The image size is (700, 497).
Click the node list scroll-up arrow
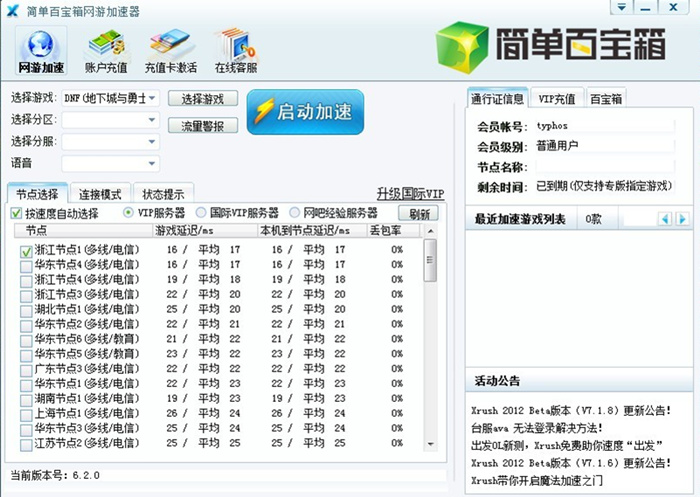(430, 231)
